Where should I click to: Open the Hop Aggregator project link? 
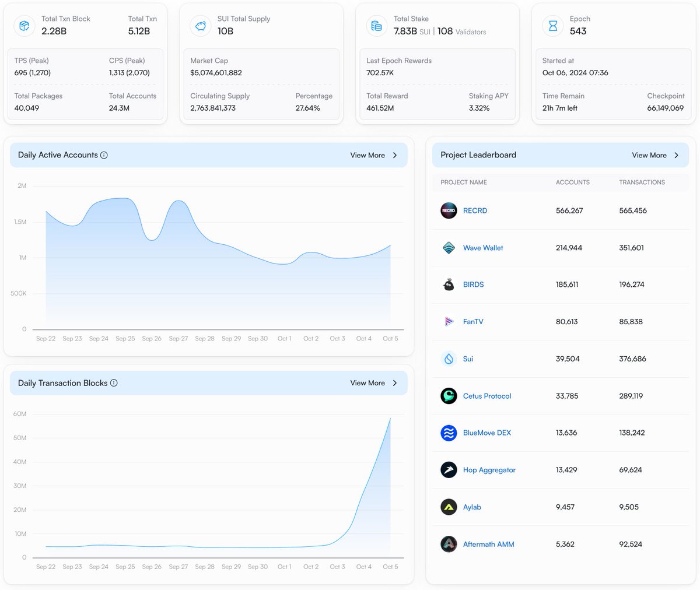point(489,470)
